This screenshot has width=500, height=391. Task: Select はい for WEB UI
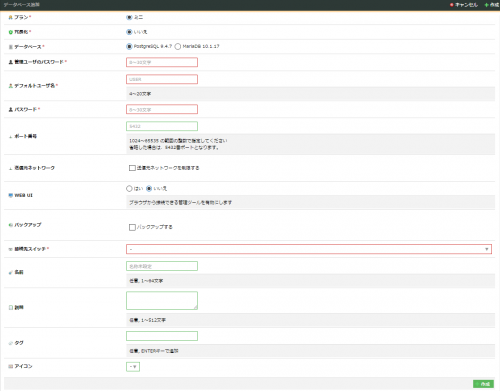coord(129,189)
